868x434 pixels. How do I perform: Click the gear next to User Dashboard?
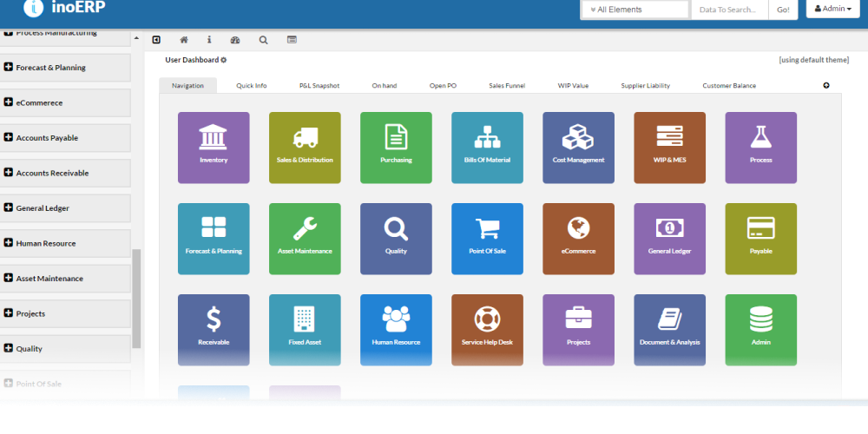224,60
